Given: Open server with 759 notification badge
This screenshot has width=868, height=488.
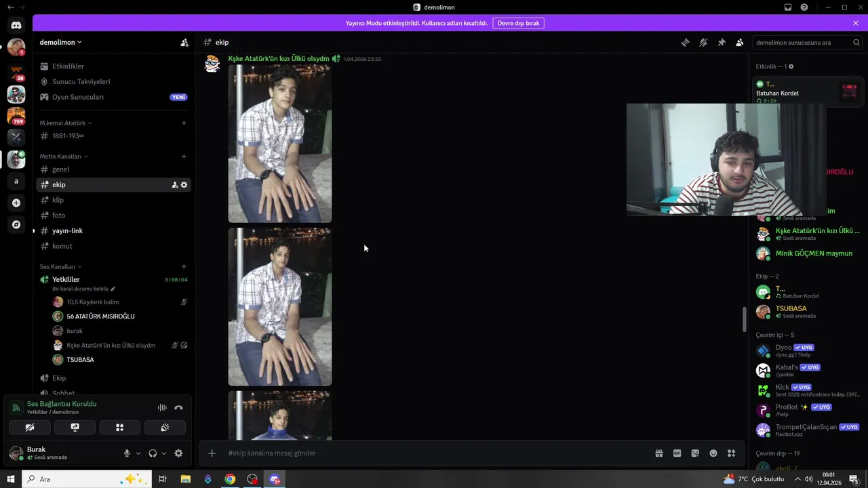Looking at the screenshot, I should tap(16, 116).
